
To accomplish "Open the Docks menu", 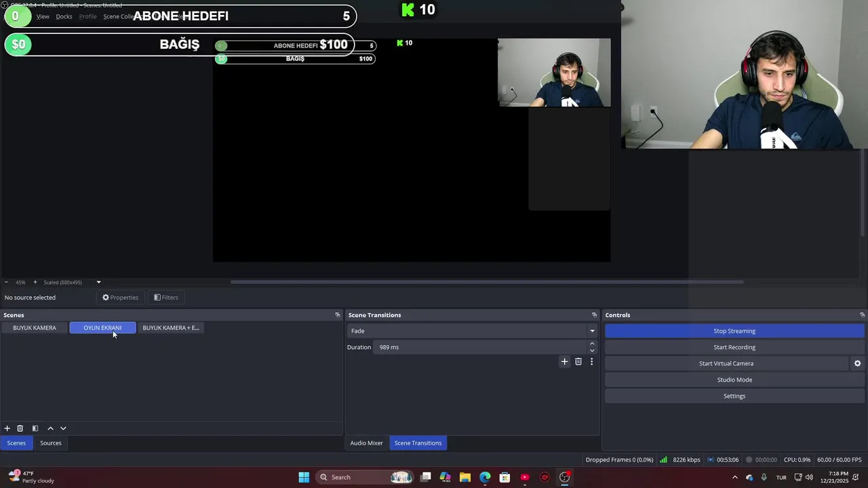I will click(64, 16).
